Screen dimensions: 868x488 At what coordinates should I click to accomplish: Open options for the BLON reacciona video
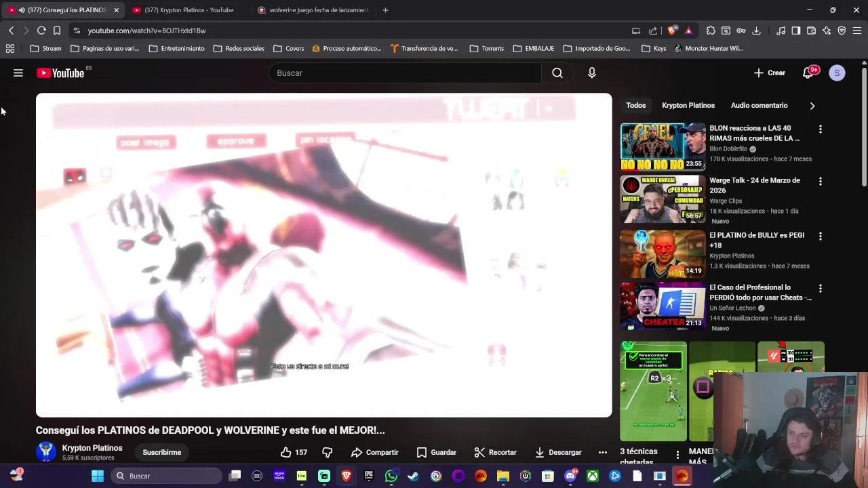820,129
